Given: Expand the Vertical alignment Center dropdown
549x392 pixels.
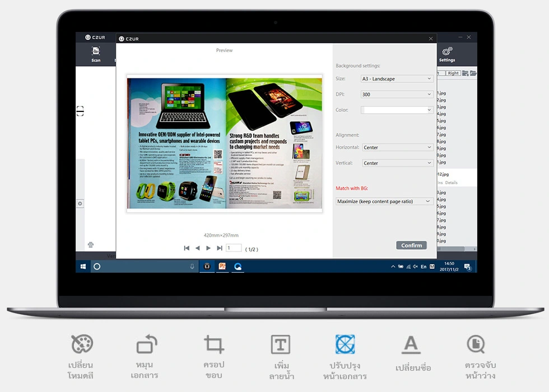Looking at the screenshot, I should pyautogui.click(x=398, y=163).
